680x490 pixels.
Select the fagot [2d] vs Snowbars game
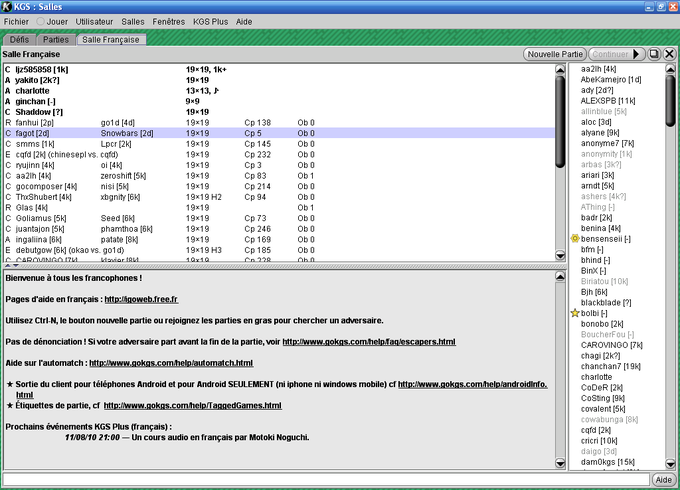[x=279, y=133]
